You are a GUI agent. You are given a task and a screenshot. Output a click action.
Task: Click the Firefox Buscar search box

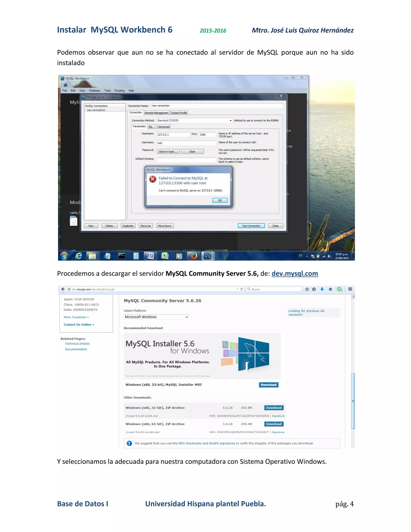point(274,289)
